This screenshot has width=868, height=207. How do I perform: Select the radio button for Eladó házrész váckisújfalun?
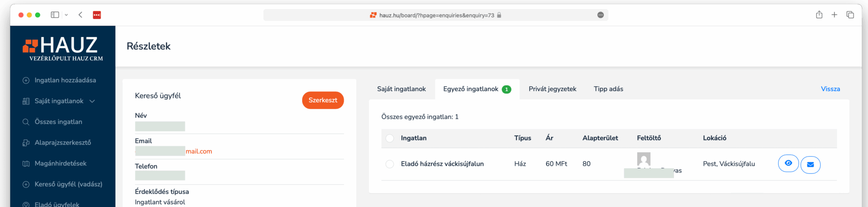click(390, 164)
